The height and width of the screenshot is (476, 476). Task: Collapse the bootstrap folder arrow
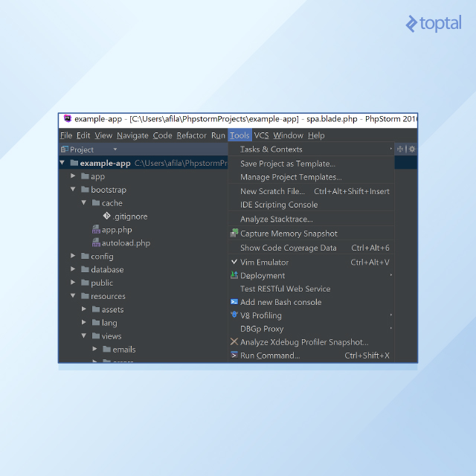tap(73, 189)
